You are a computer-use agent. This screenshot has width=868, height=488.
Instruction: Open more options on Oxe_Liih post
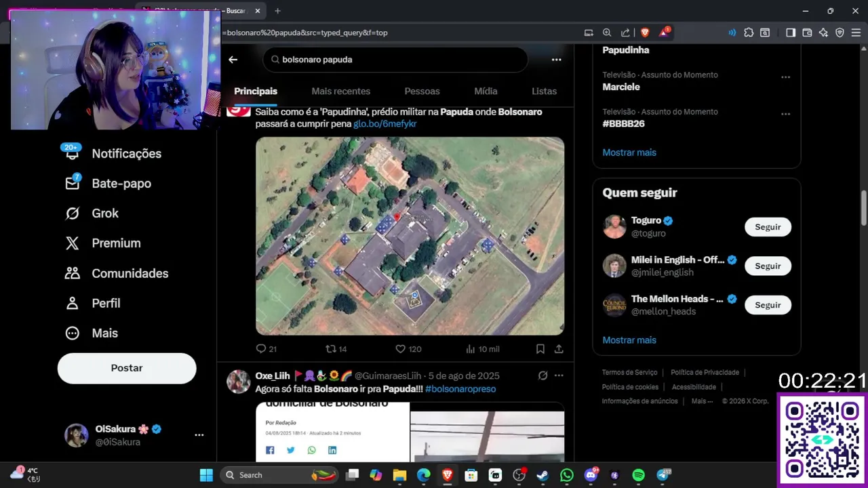[x=559, y=375]
